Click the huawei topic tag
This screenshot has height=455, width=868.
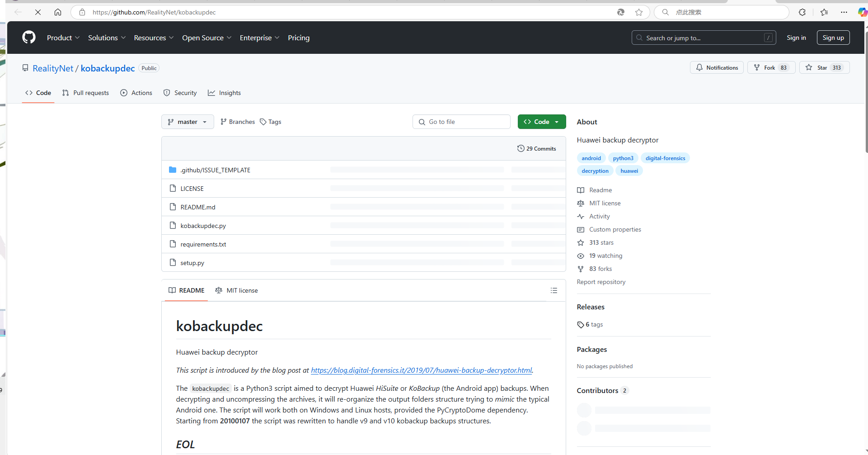(x=629, y=171)
